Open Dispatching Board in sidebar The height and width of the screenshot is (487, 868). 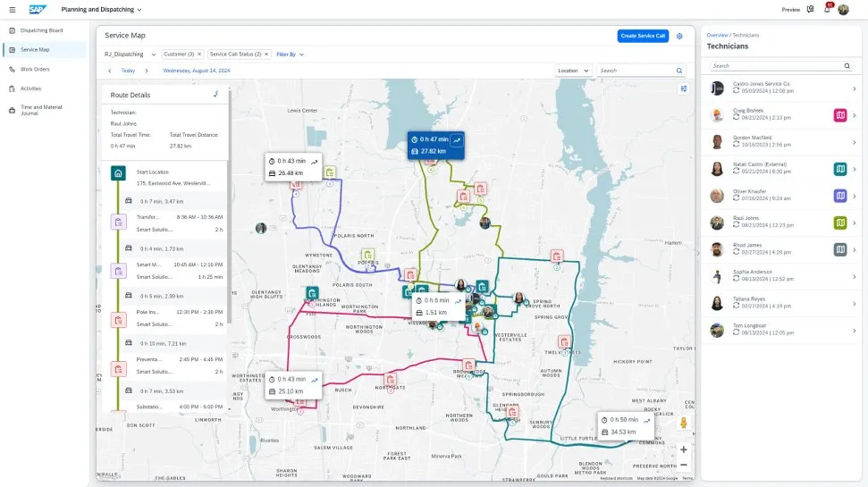point(41,30)
